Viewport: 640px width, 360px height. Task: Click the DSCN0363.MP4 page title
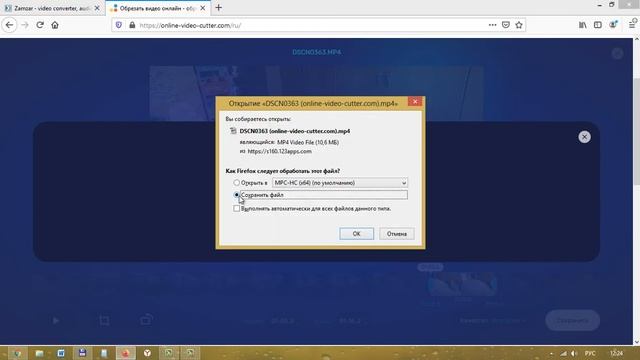pos(317,52)
